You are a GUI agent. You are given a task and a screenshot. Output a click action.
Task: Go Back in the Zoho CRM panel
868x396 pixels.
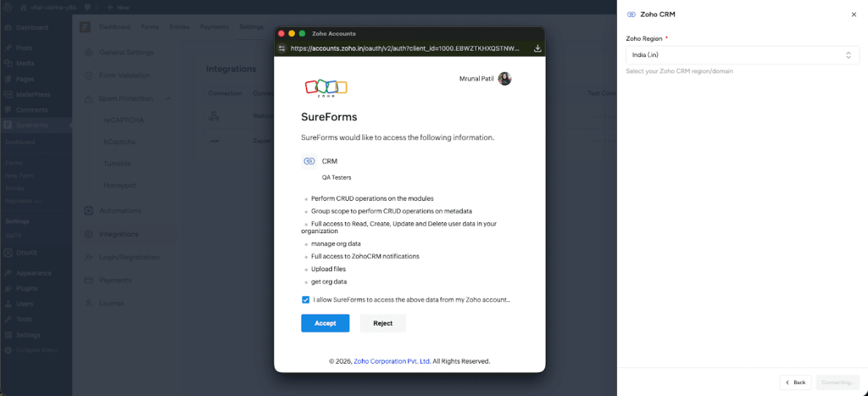point(795,382)
